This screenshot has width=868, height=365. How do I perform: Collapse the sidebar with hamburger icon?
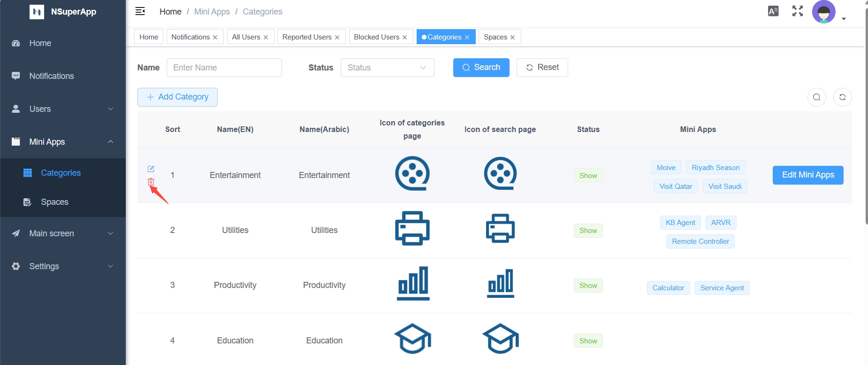click(x=140, y=11)
